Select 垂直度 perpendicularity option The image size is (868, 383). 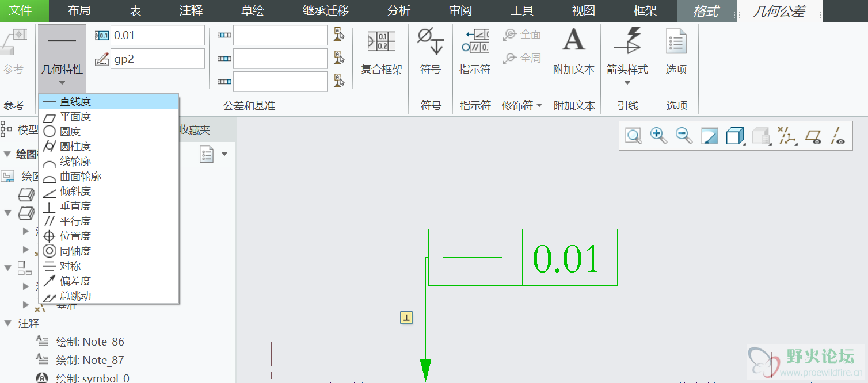click(108, 206)
